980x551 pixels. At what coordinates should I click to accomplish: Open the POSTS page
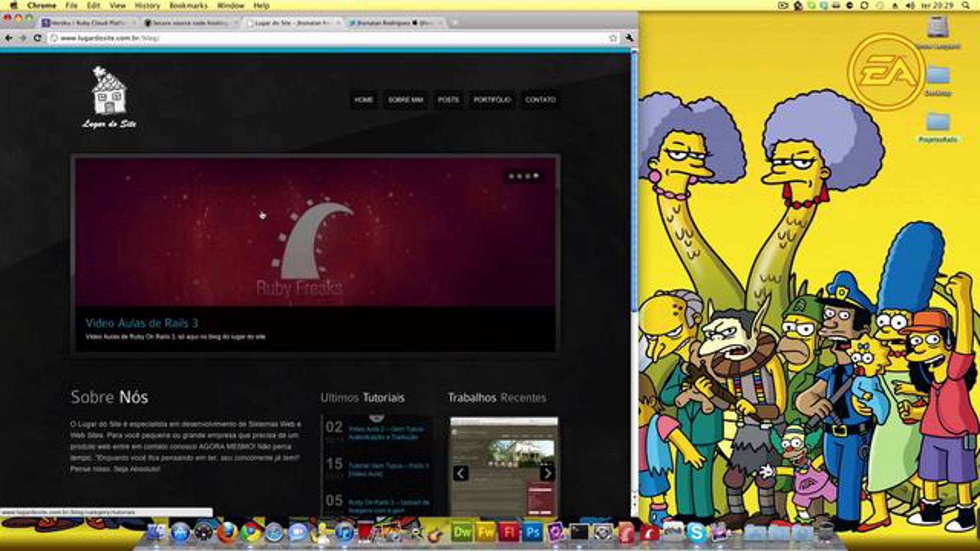click(448, 100)
